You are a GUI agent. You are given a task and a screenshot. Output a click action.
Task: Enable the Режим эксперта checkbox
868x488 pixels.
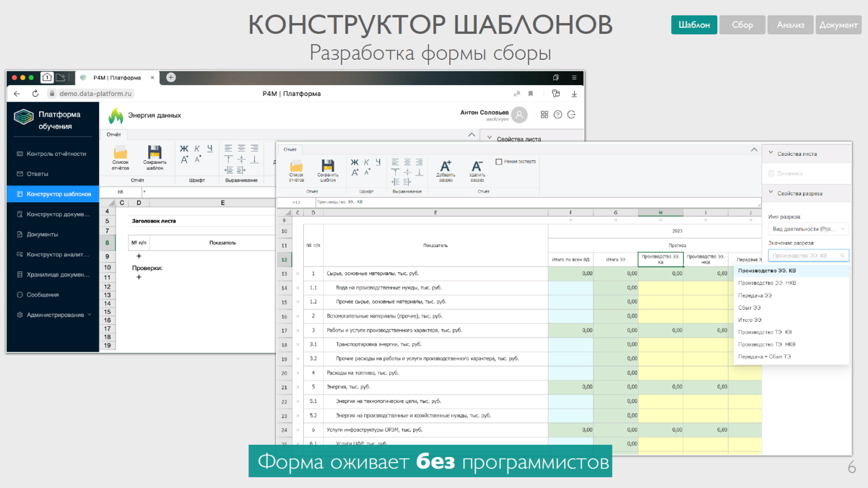(499, 162)
